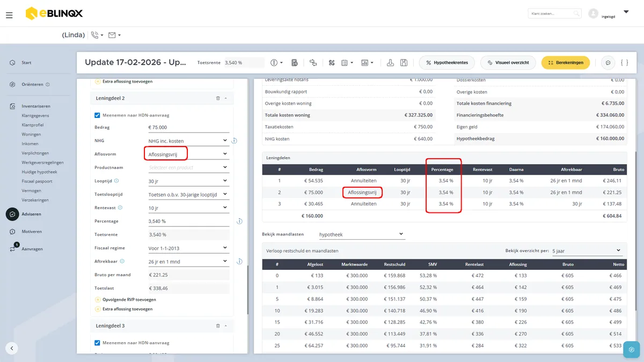Open the account dropdown arrow next to ingelogd

[x=626, y=12]
